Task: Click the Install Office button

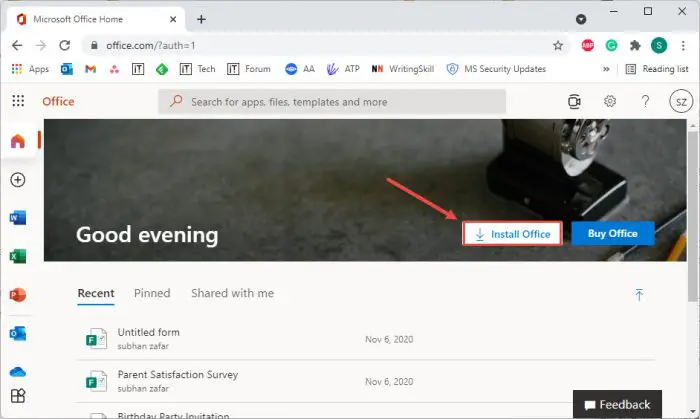Action: pos(512,234)
